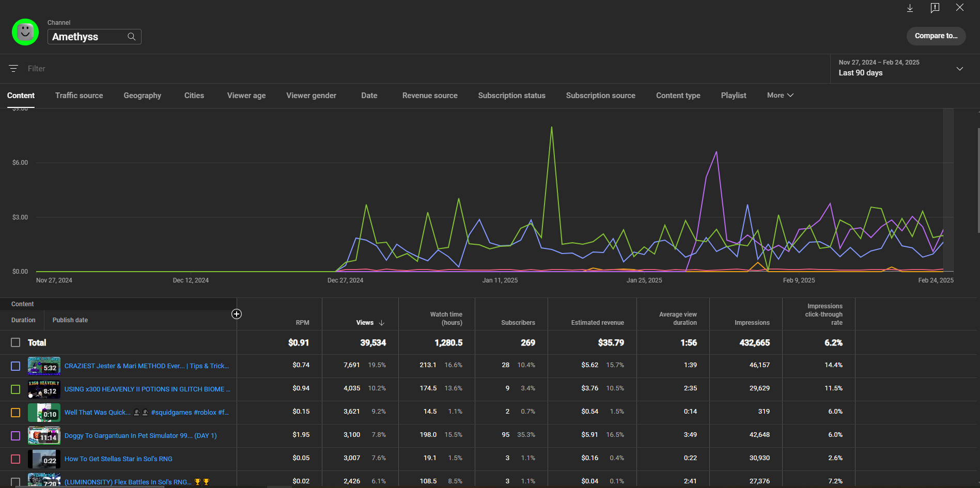The height and width of the screenshot is (488, 980).
Task: Switch to the Geography tab
Action: [143, 96]
